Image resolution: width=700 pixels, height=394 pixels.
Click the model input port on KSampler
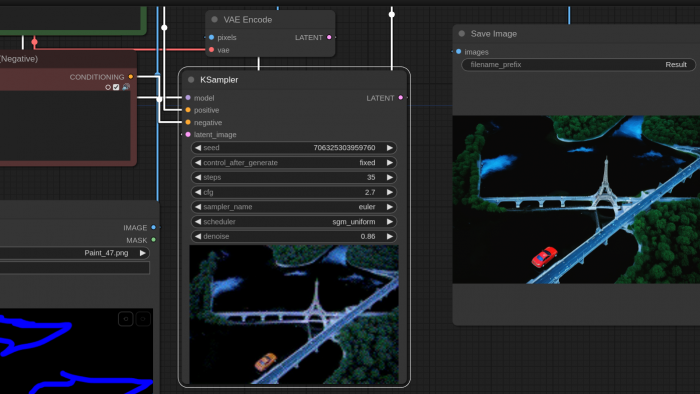click(x=188, y=98)
